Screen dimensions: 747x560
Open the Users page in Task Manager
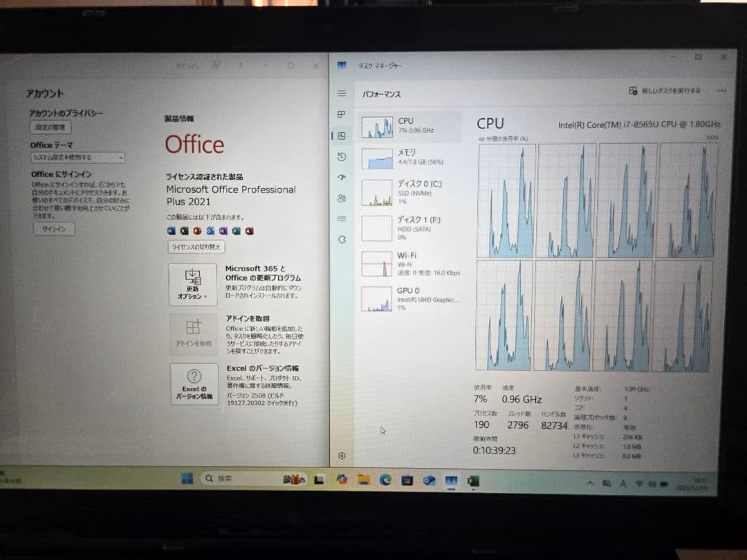pos(341,198)
